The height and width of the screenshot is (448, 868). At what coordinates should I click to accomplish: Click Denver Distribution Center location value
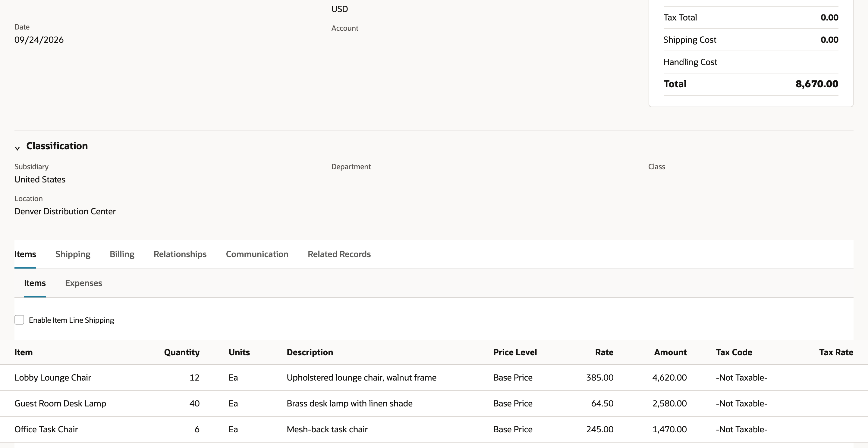pos(65,211)
